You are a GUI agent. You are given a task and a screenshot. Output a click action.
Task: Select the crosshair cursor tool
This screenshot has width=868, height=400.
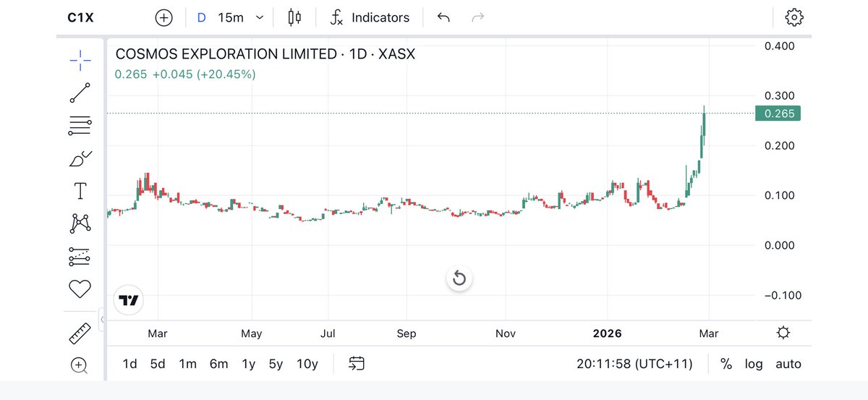point(80,60)
